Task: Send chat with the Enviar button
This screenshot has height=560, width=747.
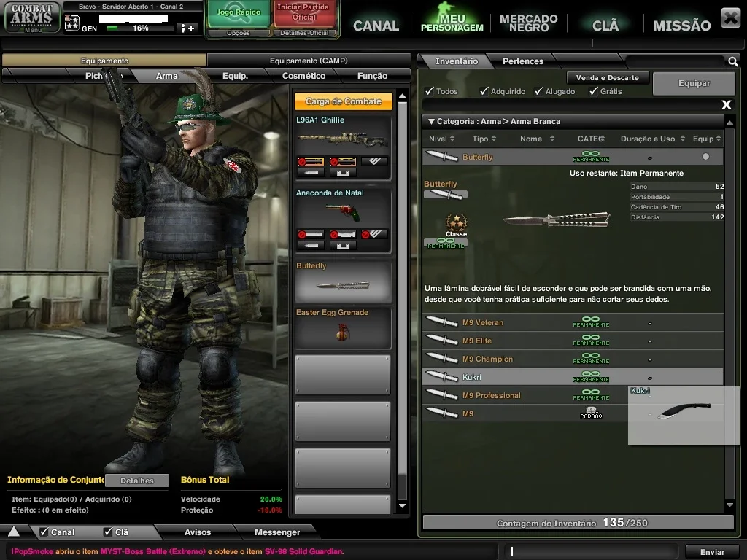Action: [x=712, y=552]
